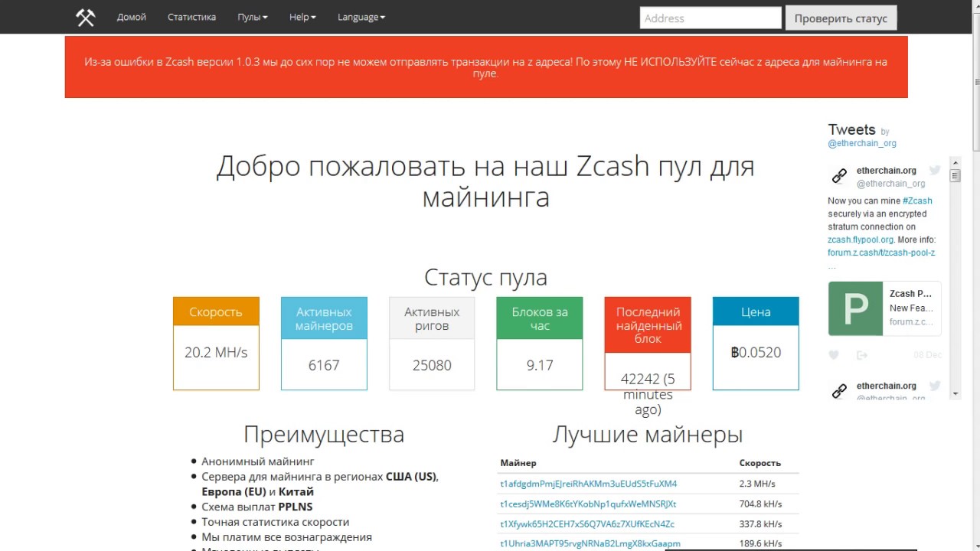Like the first tweet via heart icon

(834, 355)
